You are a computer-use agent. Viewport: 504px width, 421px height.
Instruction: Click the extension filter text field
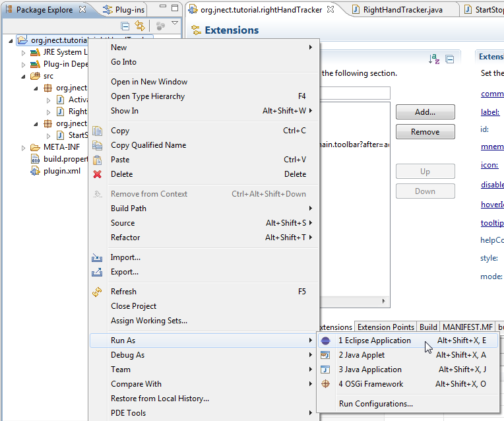pyautogui.click(x=355, y=93)
